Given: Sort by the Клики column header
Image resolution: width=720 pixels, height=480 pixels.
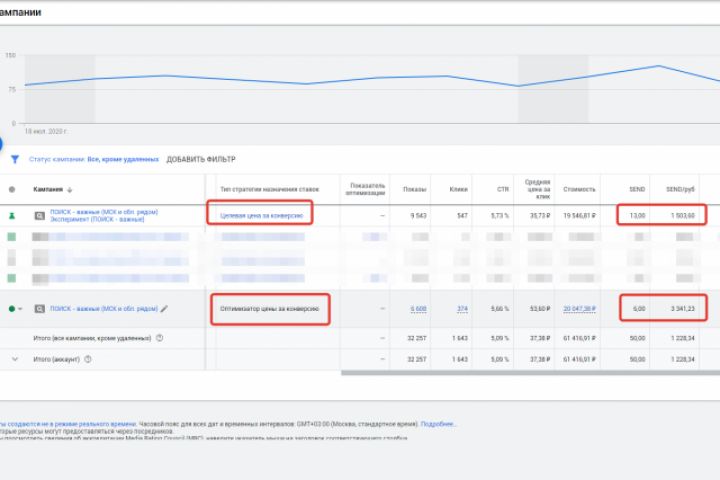Looking at the screenshot, I should click(459, 189).
